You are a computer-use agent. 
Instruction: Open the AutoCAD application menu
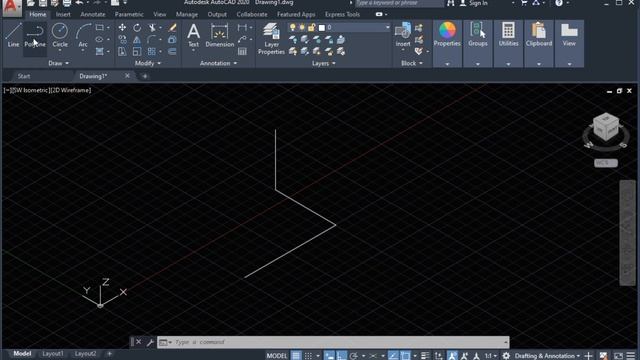(12, 8)
